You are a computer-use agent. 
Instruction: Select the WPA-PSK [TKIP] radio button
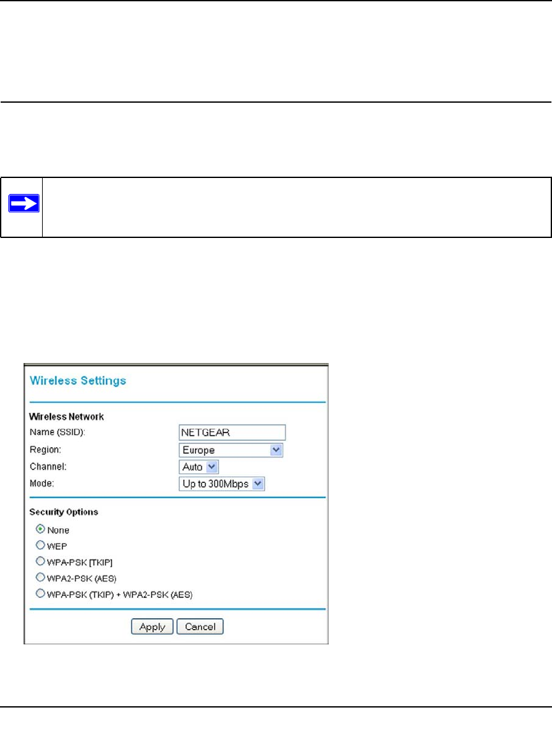[x=40, y=561]
